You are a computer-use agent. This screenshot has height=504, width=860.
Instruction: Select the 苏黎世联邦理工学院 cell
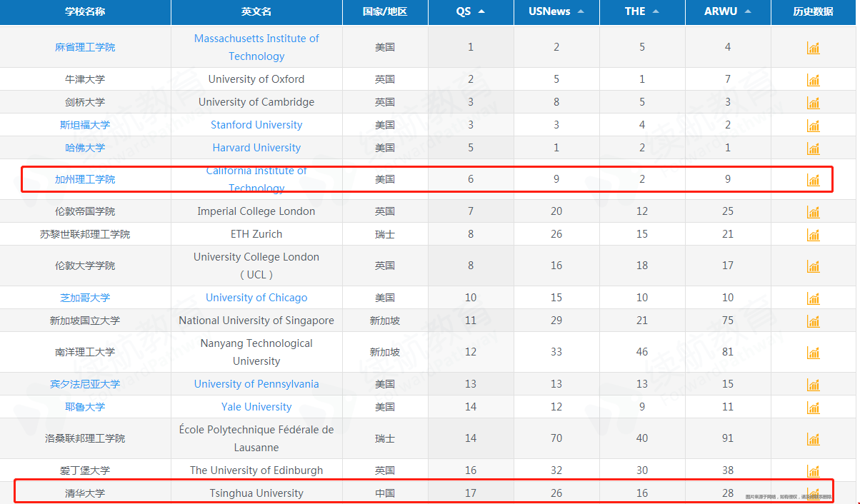tap(85, 234)
